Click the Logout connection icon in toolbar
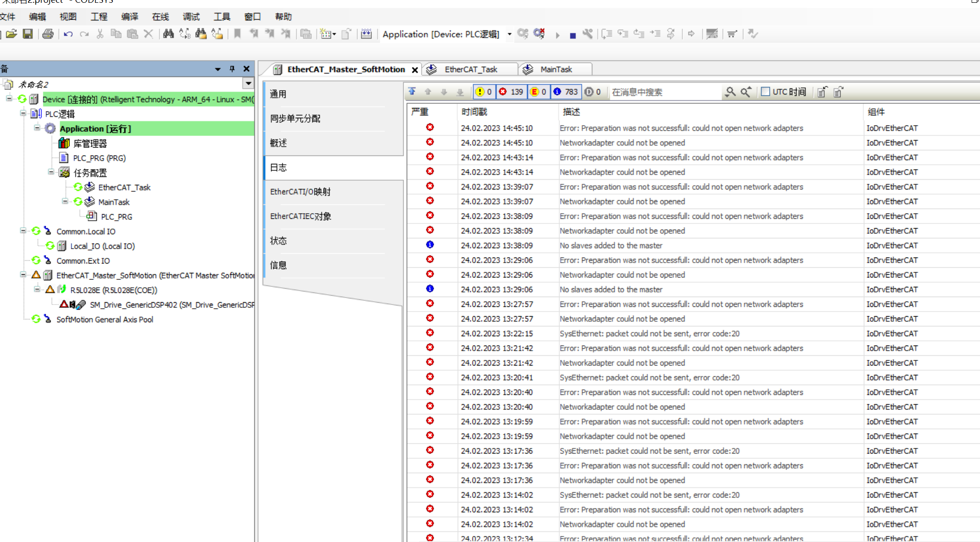The width and height of the screenshot is (980, 542). coord(539,34)
